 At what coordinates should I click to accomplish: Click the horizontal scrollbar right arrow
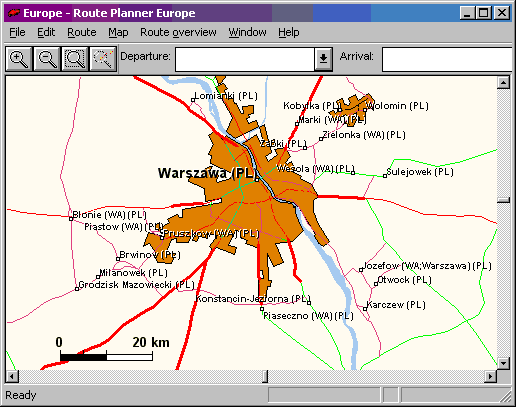tap(490, 376)
